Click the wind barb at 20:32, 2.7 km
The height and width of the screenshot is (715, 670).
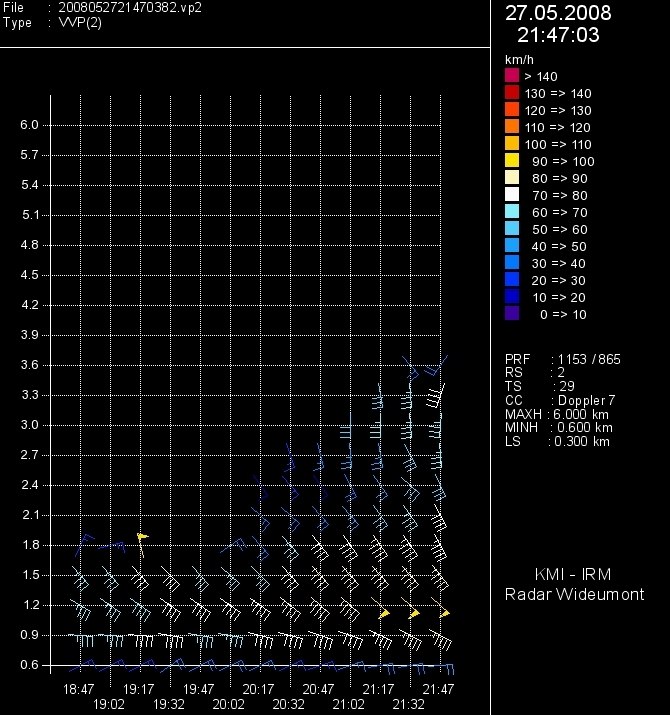click(290, 457)
